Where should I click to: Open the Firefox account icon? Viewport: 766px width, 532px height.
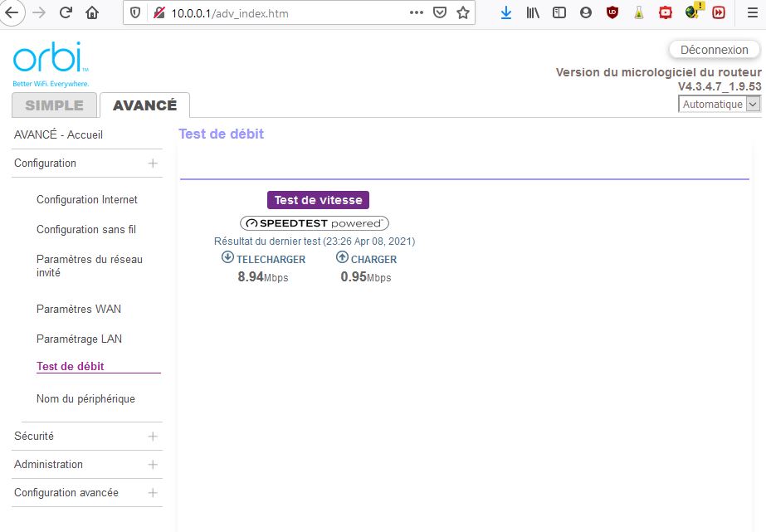(586, 13)
